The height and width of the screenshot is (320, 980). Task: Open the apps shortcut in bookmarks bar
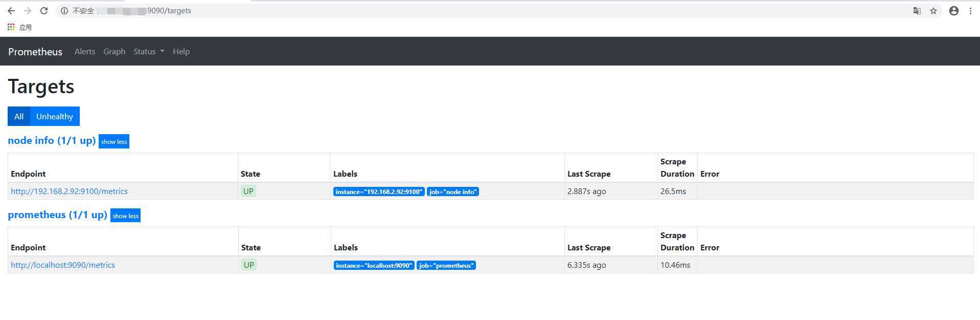point(19,27)
